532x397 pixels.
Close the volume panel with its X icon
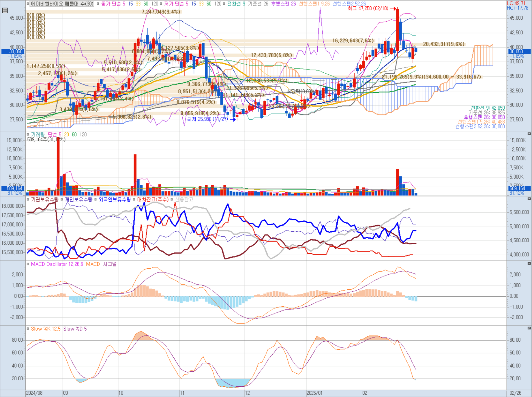point(529,134)
